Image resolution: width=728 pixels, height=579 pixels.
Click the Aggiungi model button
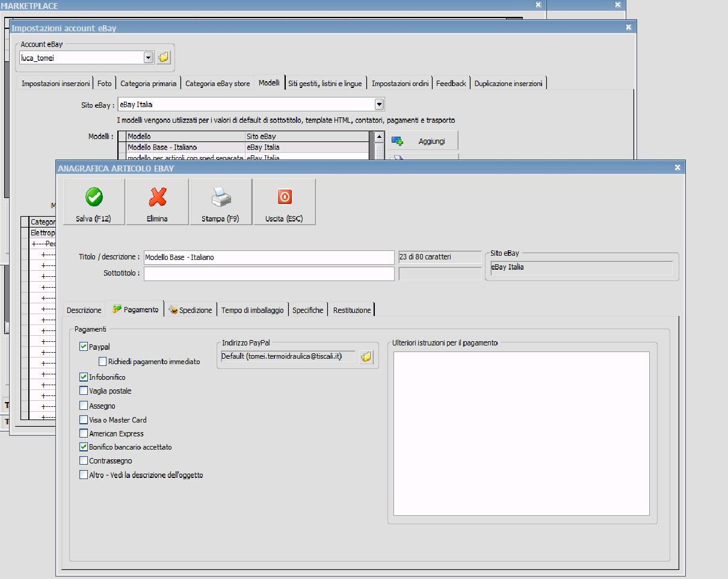tap(423, 141)
